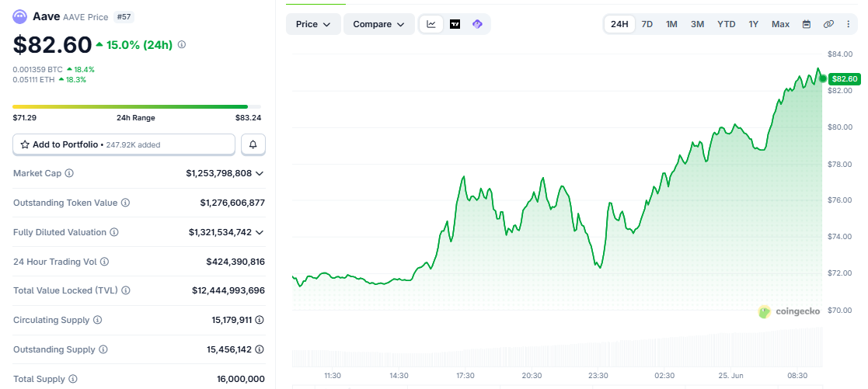
Task: Select the 1Y time range
Action: coord(754,24)
